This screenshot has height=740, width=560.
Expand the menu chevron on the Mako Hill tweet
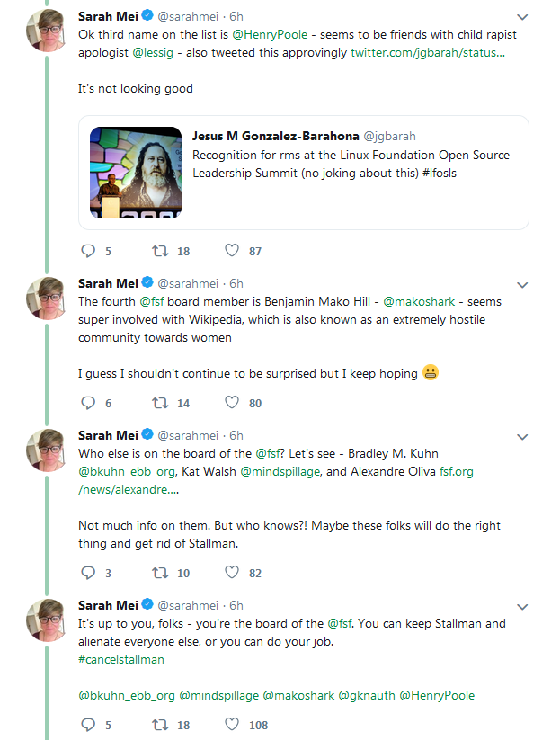[x=522, y=285]
